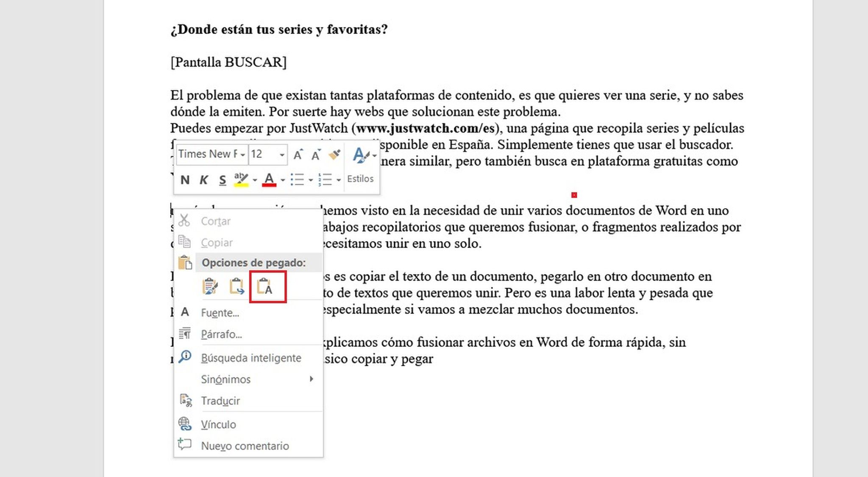The image size is (868, 477).
Task: Select the Format Painter icon
Action: click(334, 154)
